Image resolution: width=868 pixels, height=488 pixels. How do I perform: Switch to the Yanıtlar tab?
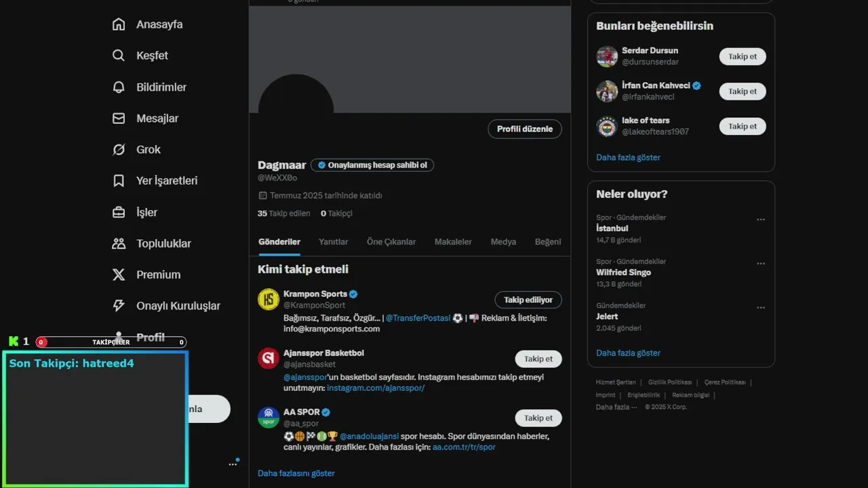(334, 242)
